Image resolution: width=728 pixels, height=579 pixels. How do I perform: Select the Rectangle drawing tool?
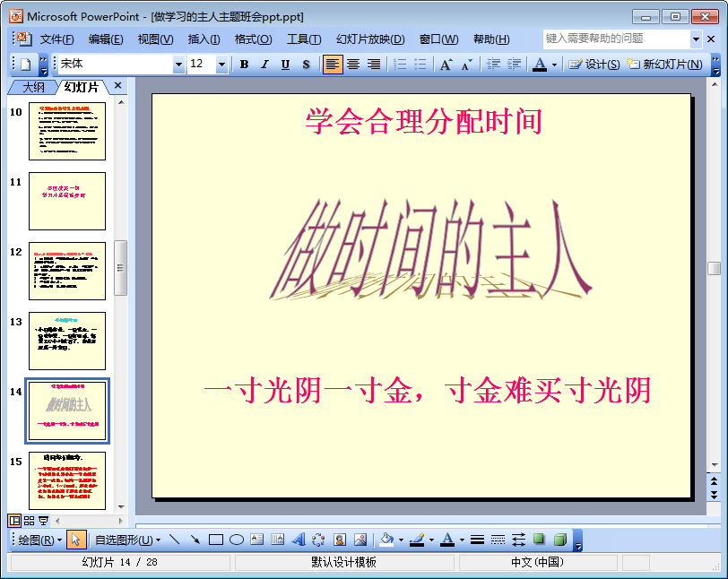tap(216, 540)
